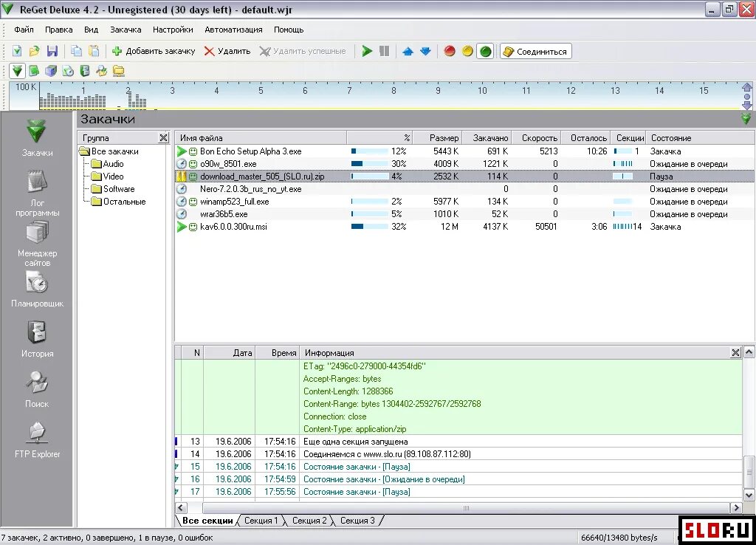Viewport: 756px width, 545px height.
Task: Open Планировщик in the sidebar
Action: pos(37,289)
